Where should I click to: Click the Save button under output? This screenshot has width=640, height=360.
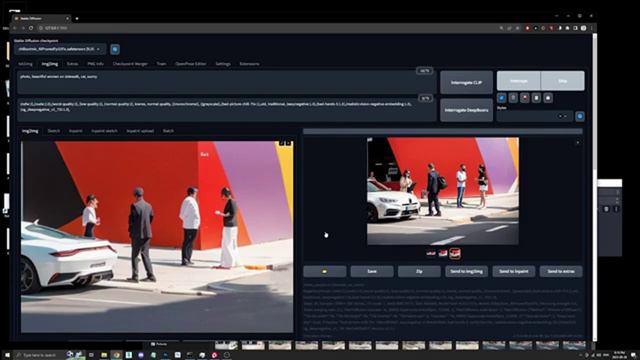coord(372,271)
